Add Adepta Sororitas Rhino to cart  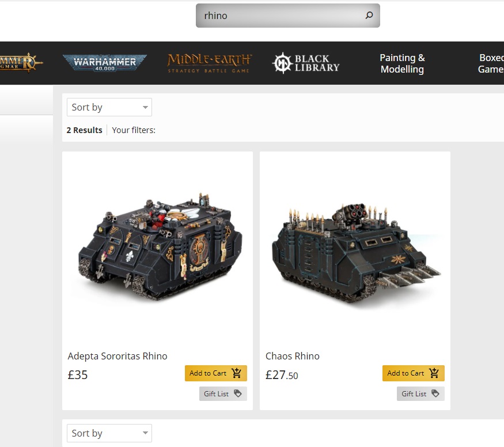click(x=215, y=373)
